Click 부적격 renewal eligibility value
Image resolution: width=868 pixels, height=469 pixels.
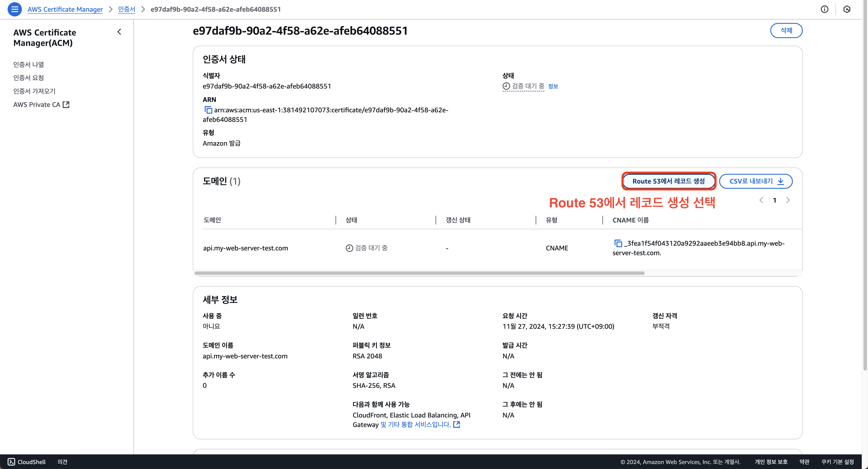(x=661, y=326)
